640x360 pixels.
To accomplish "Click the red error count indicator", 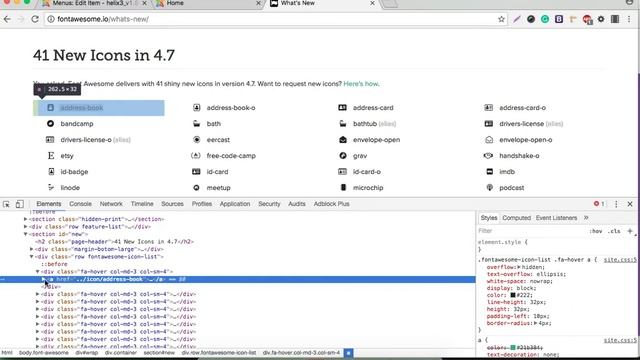I will point(599,204).
